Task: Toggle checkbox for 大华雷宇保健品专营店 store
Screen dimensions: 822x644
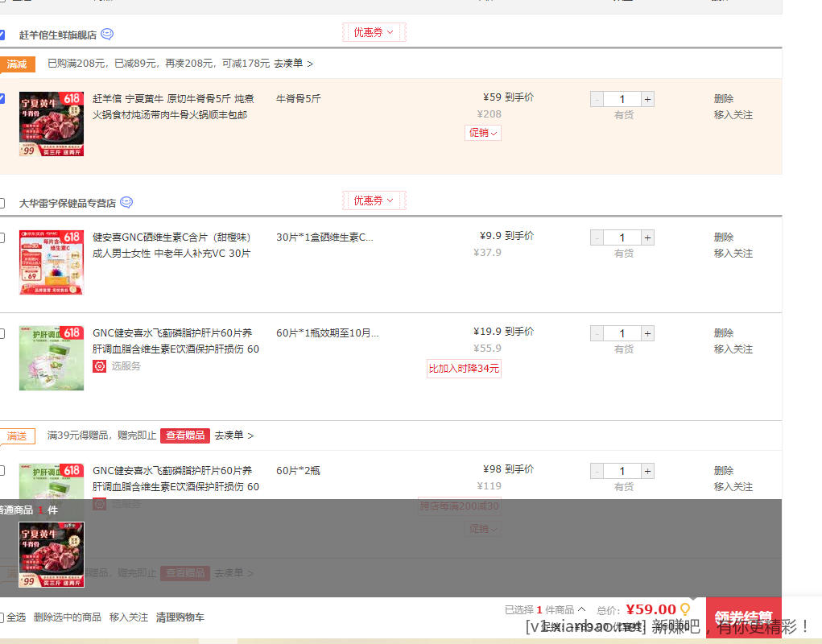Action: click(2, 203)
